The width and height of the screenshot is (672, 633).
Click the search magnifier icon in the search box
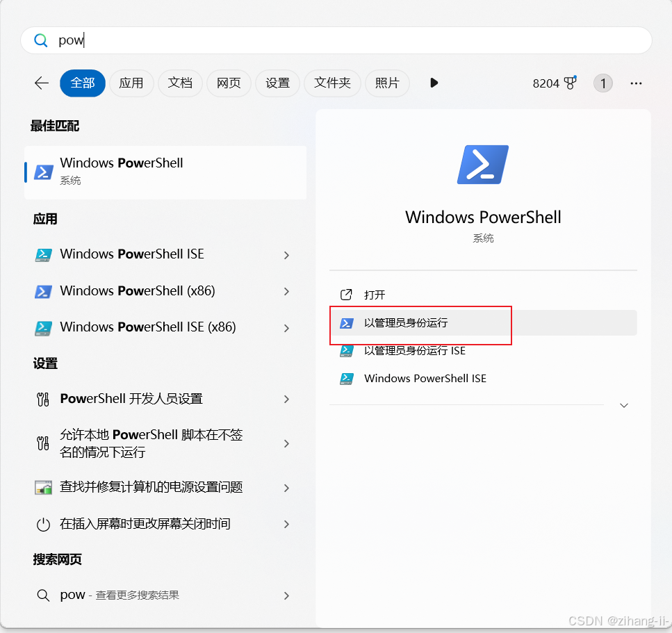point(41,40)
